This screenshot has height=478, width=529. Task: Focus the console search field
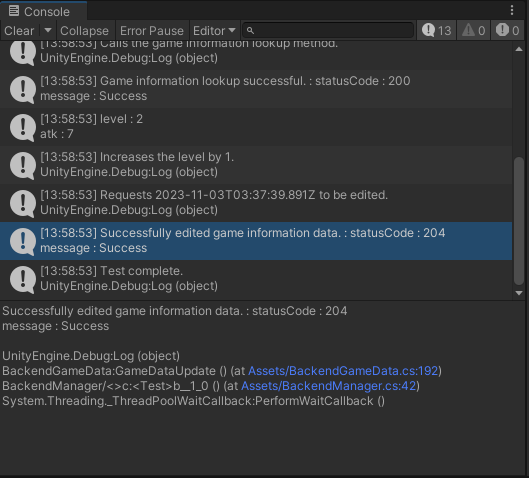328,31
